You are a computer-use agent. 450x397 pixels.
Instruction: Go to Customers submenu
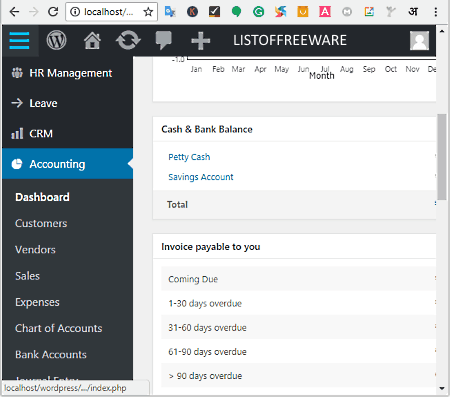(41, 223)
